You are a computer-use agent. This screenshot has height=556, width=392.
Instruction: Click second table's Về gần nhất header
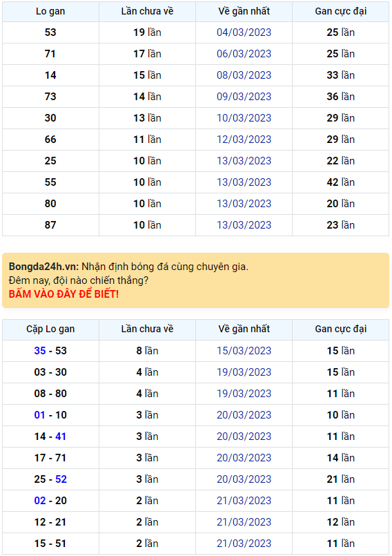pos(244,329)
